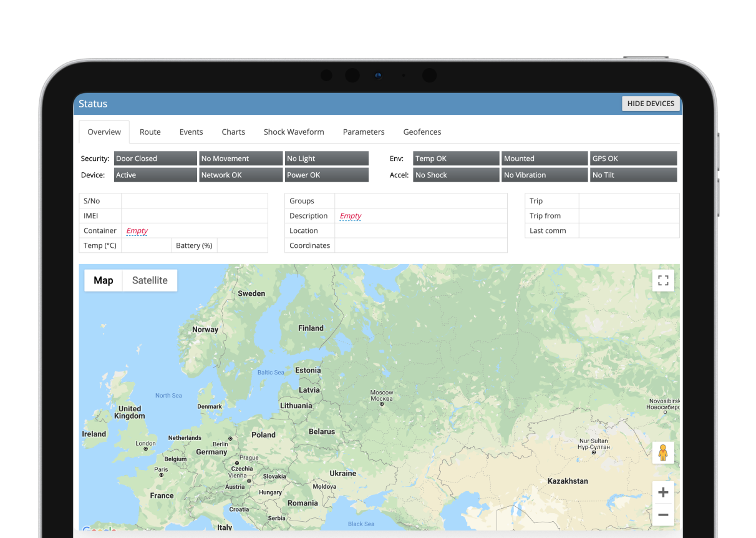Screen dimensions: 756x538
Task: Open the Charts tab
Action: tap(233, 132)
